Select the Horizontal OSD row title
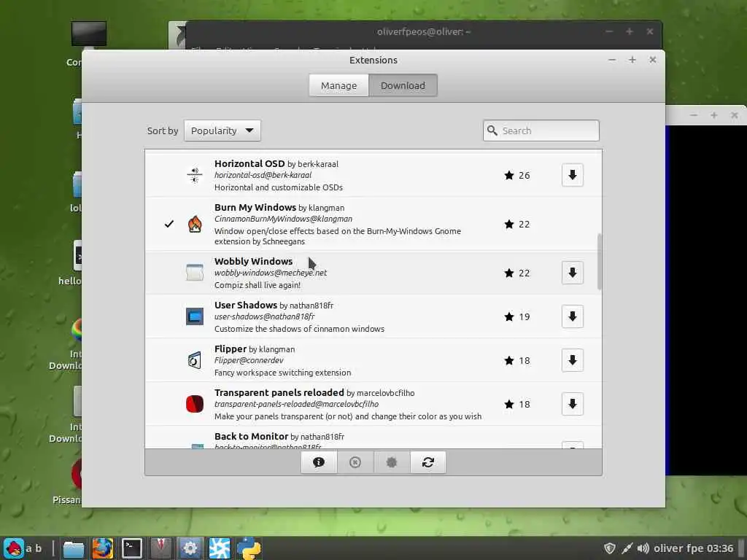Viewport: 747px width, 560px height. [x=249, y=164]
